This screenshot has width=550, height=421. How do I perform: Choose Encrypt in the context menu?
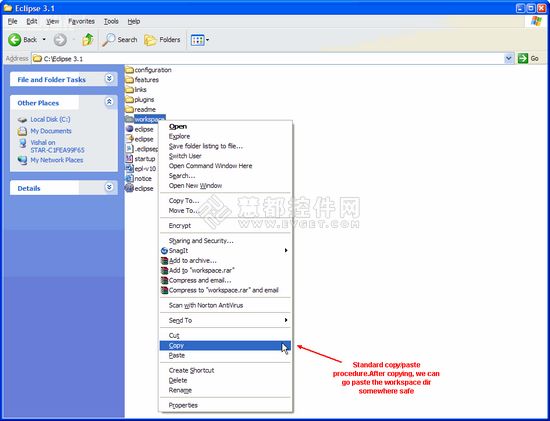pyautogui.click(x=225, y=226)
